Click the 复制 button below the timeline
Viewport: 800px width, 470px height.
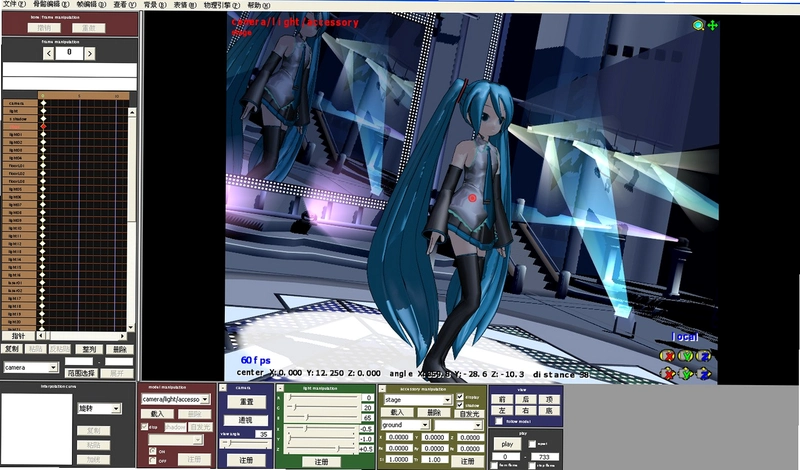(x=11, y=349)
